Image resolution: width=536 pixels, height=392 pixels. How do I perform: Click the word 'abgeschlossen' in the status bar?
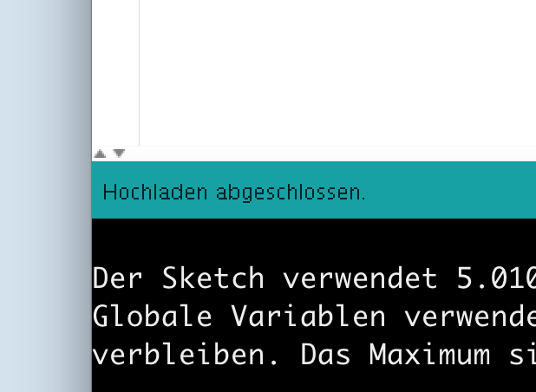pyautogui.click(x=289, y=193)
